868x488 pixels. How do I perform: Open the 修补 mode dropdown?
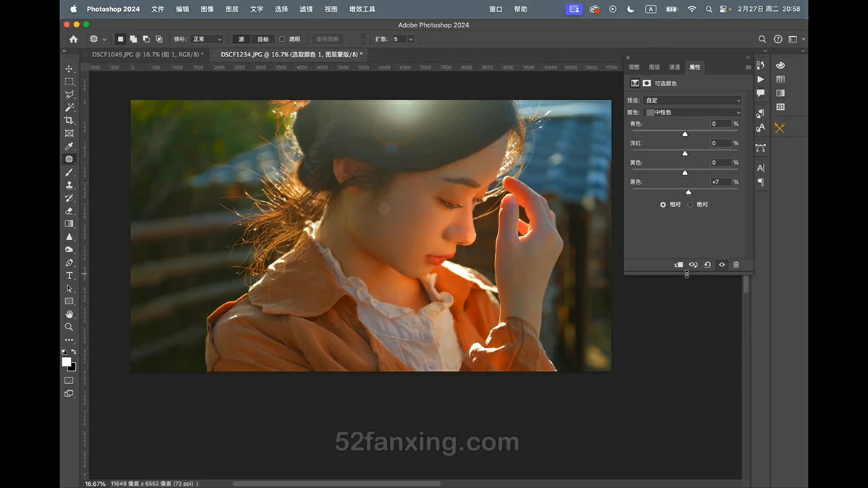pos(207,39)
